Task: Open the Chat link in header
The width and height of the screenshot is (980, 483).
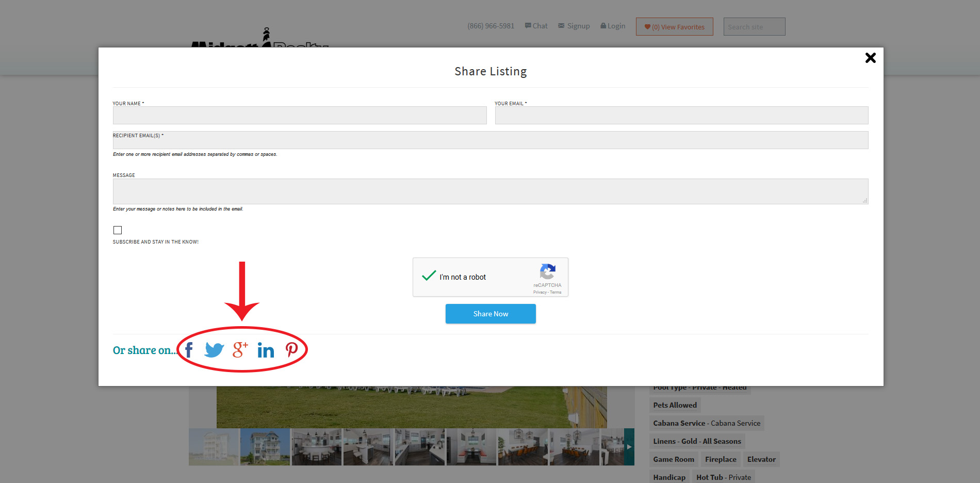Action: 536,26
